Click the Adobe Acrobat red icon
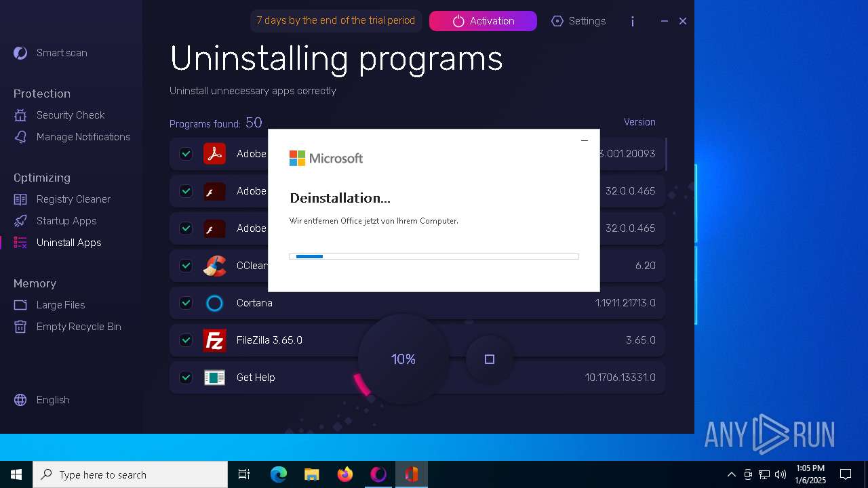868x488 pixels. (x=214, y=154)
